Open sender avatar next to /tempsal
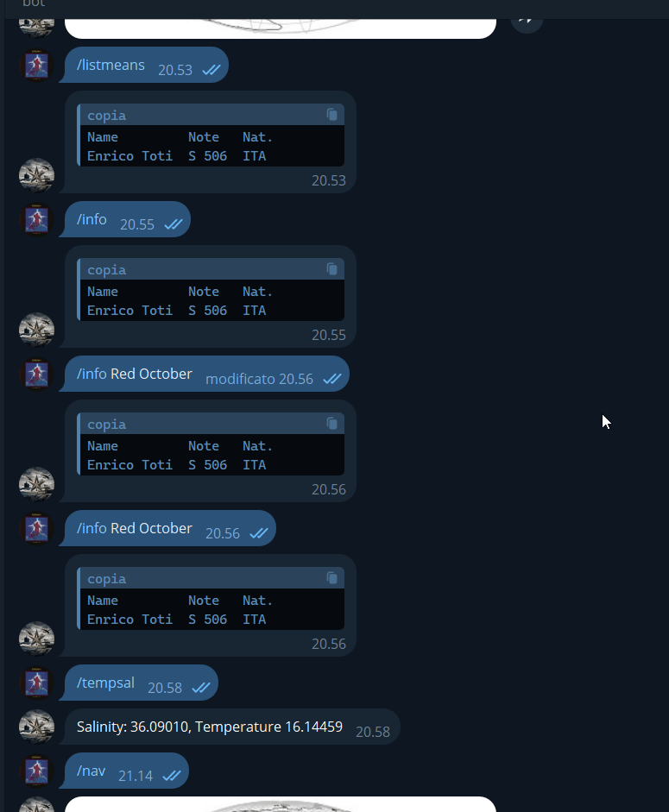 36,683
